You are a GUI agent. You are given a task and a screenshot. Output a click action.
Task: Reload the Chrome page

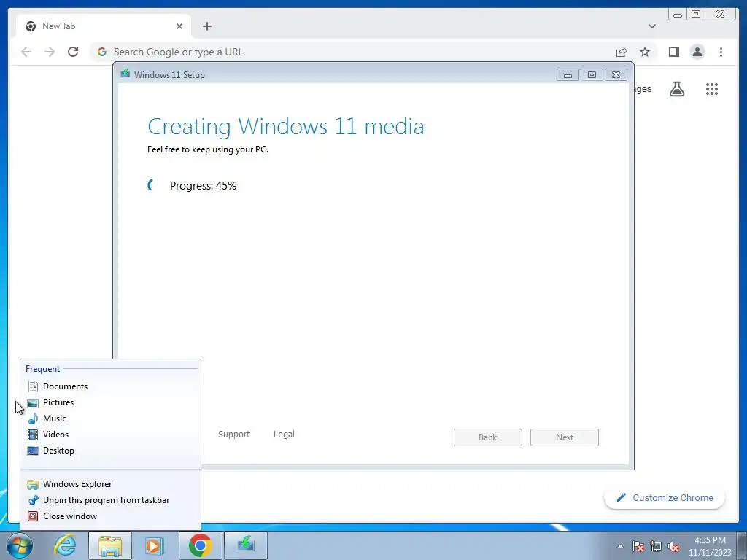pos(73,52)
